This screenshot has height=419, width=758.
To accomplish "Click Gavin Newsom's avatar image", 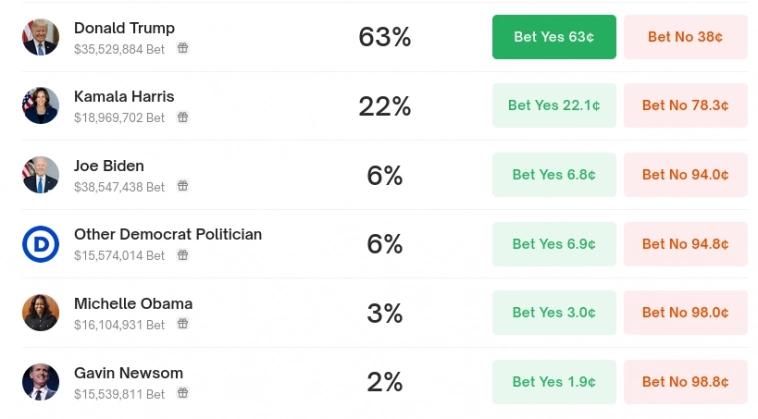I will 41,382.
